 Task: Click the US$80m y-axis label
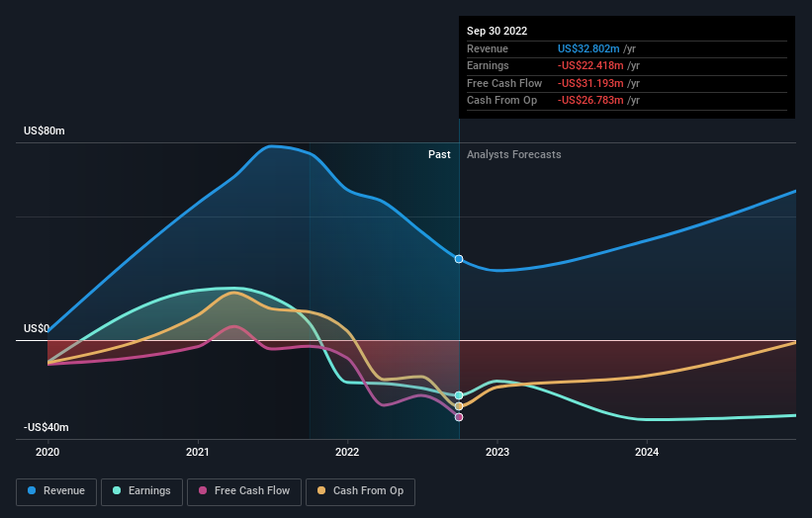coord(45,130)
